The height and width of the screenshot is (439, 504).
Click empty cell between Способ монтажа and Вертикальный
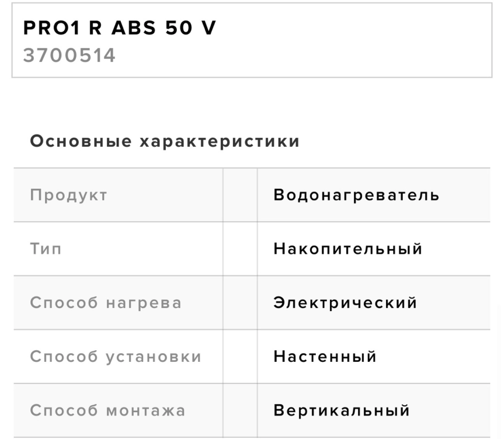(x=240, y=410)
